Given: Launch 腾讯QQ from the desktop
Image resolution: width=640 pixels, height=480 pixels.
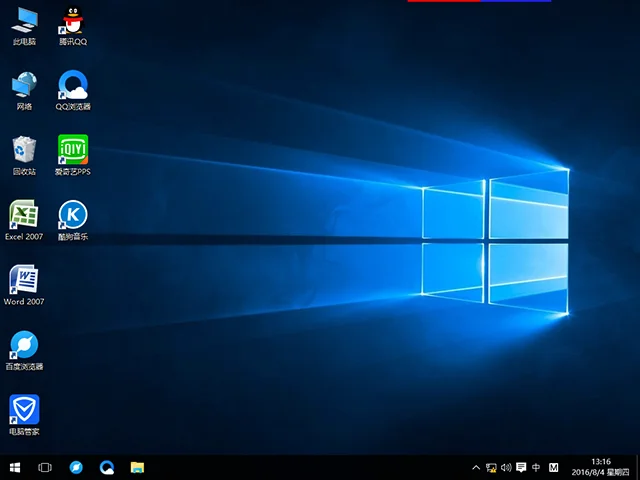Looking at the screenshot, I should pos(73,26).
